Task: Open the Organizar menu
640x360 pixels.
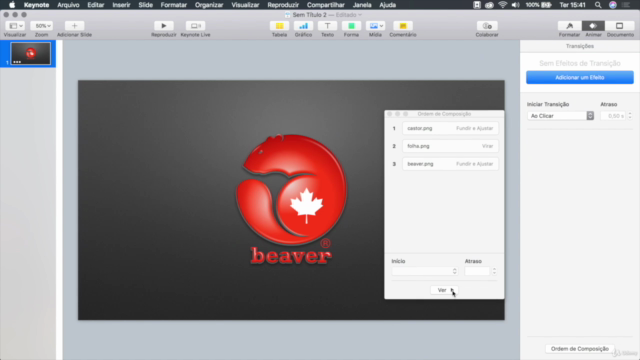Action: point(209,5)
